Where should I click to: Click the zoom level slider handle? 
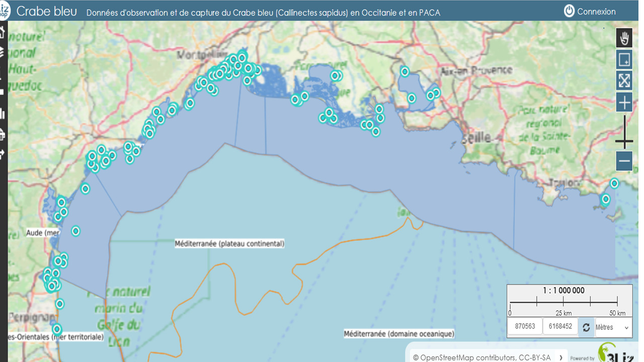click(x=624, y=142)
